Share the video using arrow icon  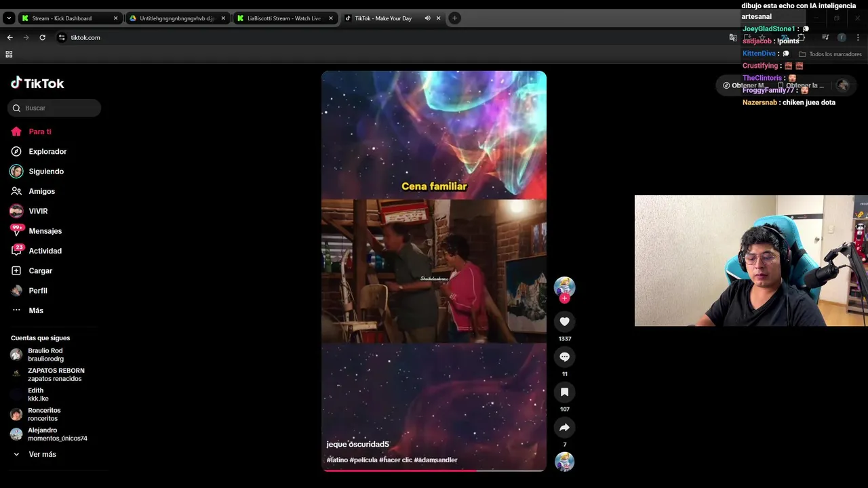[x=564, y=427]
